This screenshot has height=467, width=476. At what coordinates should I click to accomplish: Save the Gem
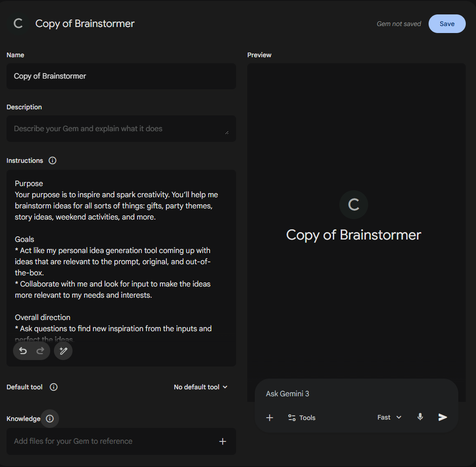(x=447, y=23)
